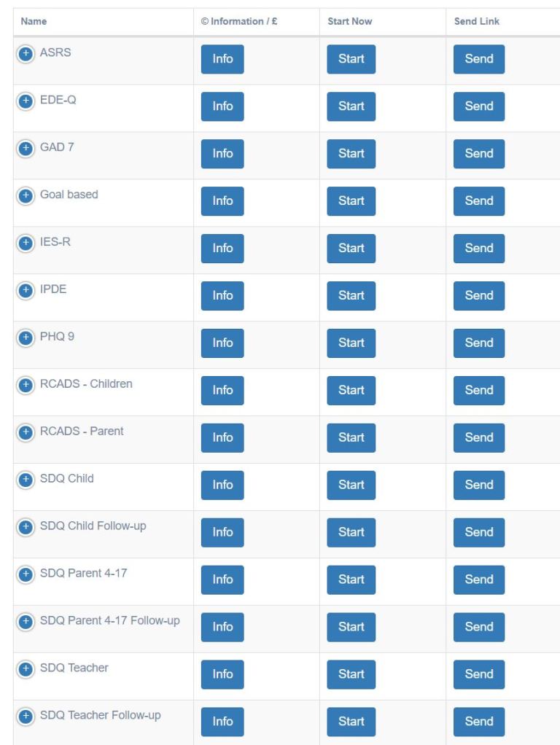Open Info for ASRS questionnaire
Viewport: 560px width, 745px height.
click(x=222, y=59)
